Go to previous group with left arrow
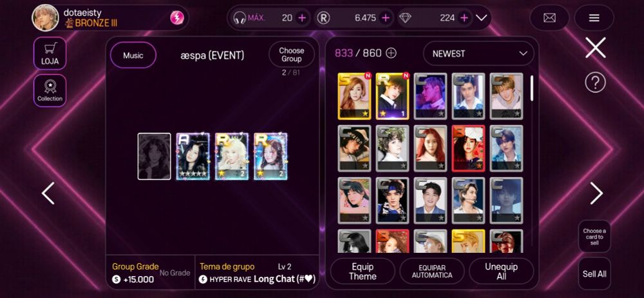The height and width of the screenshot is (298, 644). [x=48, y=193]
